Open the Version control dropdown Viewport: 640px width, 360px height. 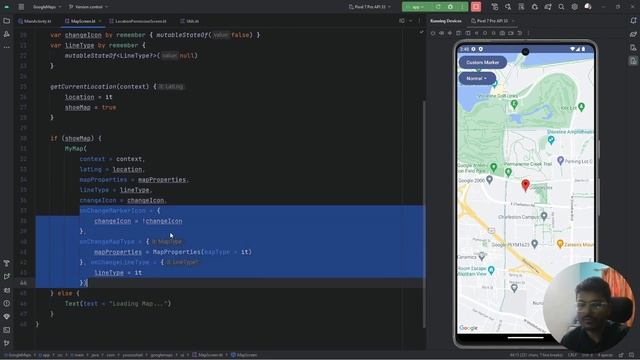(89, 7)
